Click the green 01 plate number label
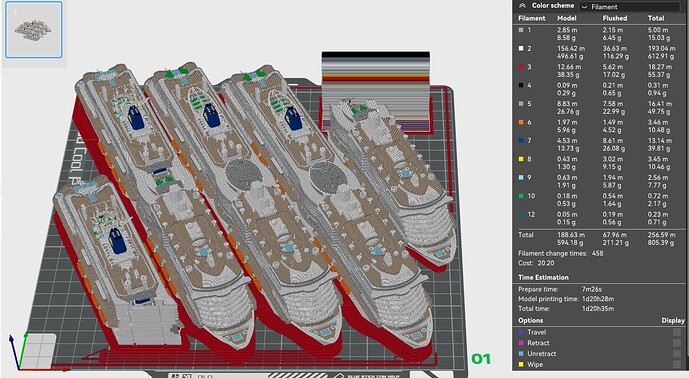The image size is (689, 378). pyautogui.click(x=481, y=359)
